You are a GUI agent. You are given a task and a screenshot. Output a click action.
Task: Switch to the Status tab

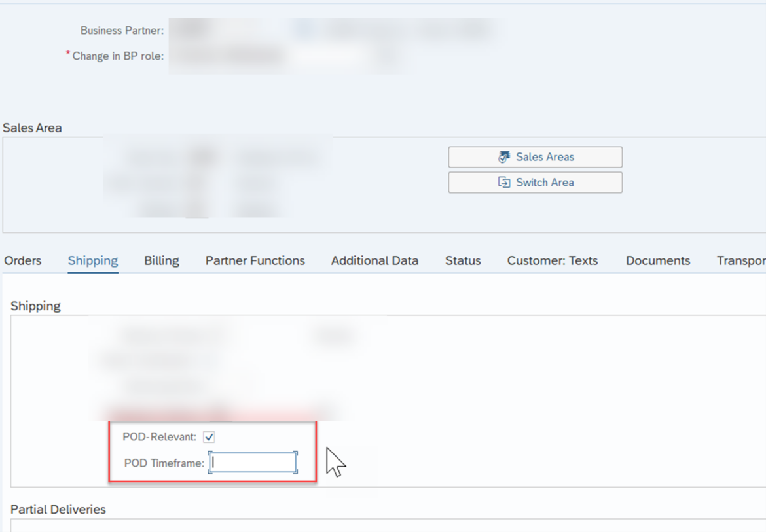(462, 260)
